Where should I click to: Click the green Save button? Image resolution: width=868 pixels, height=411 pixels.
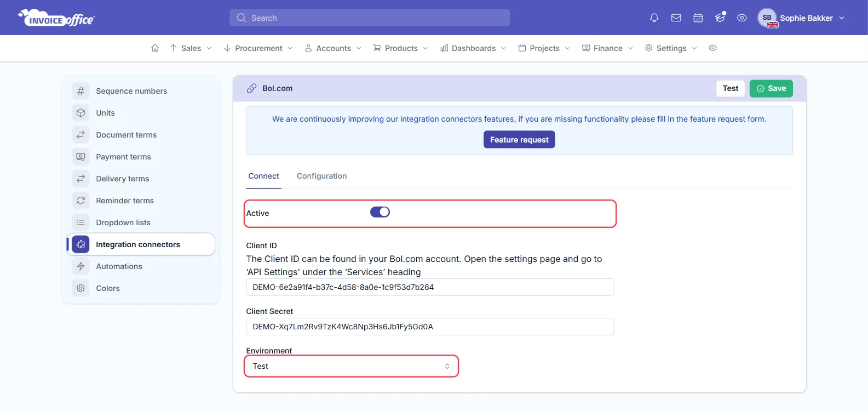pyautogui.click(x=771, y=88)
